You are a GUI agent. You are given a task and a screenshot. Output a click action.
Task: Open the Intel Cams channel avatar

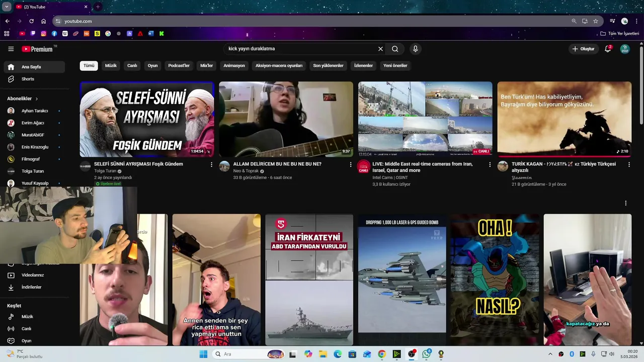[x=363, y=167]
